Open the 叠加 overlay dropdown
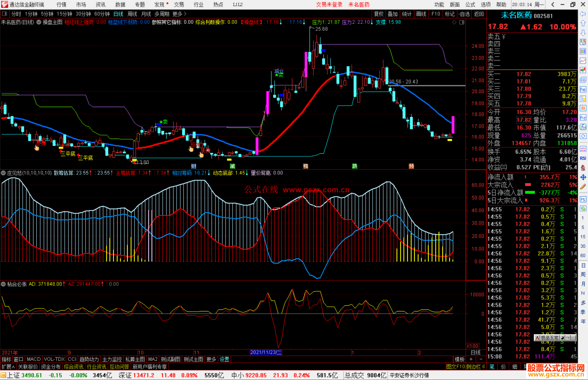The height and width of the screenshot is (380, 588). pos(393,14)
